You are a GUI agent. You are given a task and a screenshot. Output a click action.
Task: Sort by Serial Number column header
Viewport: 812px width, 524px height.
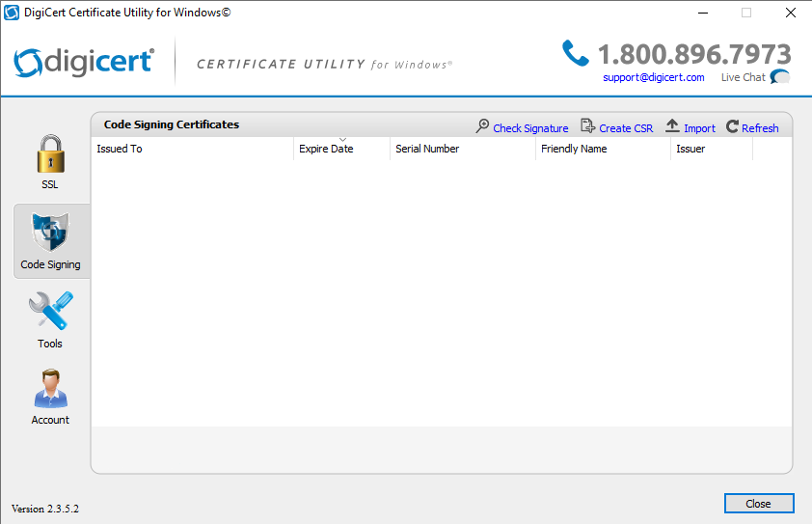pos(463,149)
